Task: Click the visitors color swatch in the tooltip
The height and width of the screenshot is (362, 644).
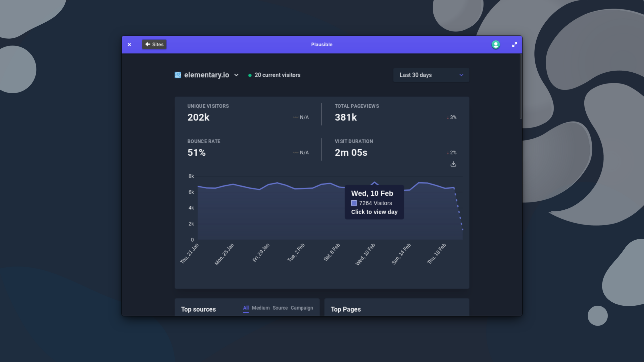Action: click(x=354, y=203)
